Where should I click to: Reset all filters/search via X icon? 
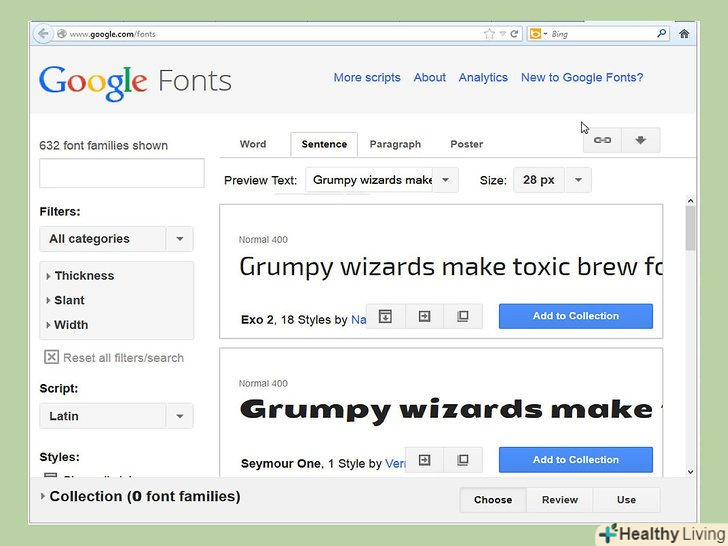tap(51, 357)
